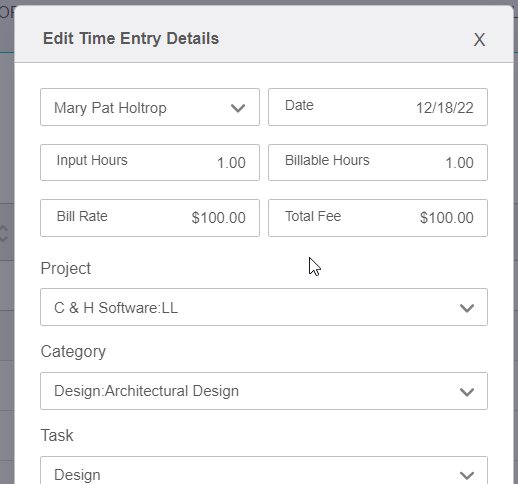Click the chevron in Mary Pat Holtrop selector
This screenshot has height=484, width=518.
[x=238, y=108]
